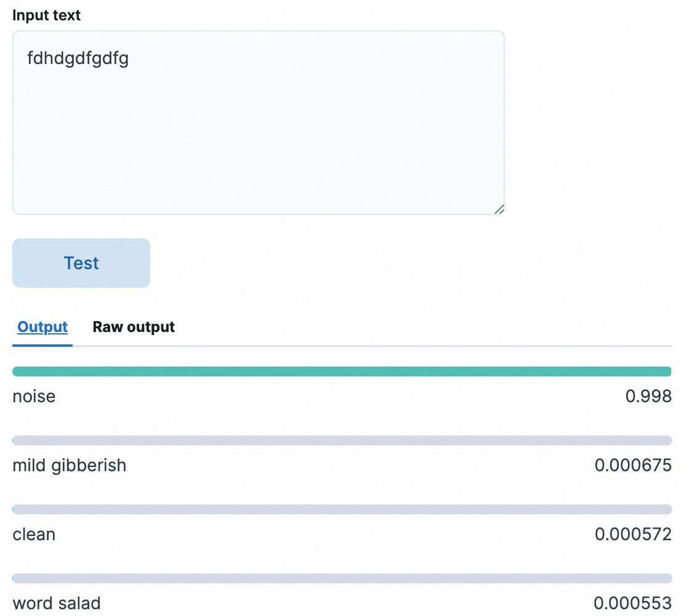Click the 0.000553 score value
The width and height of the screenshot is (684, 616).
[633, 603]
